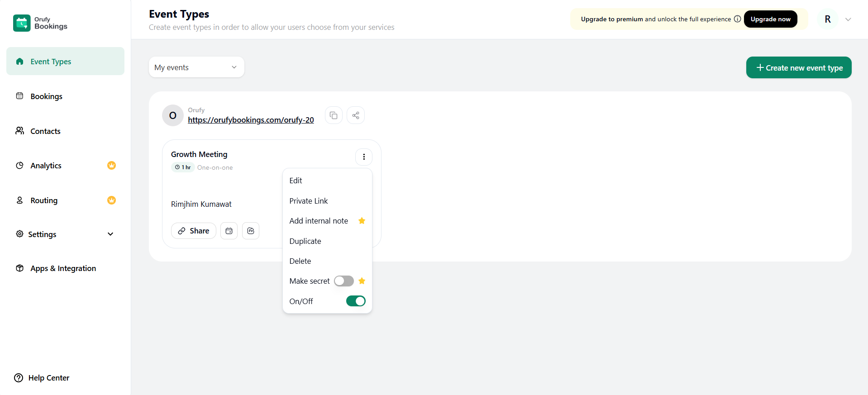868x395 pixels.
Task: Expand the Settings sidebar section
Action: point(110,234)
